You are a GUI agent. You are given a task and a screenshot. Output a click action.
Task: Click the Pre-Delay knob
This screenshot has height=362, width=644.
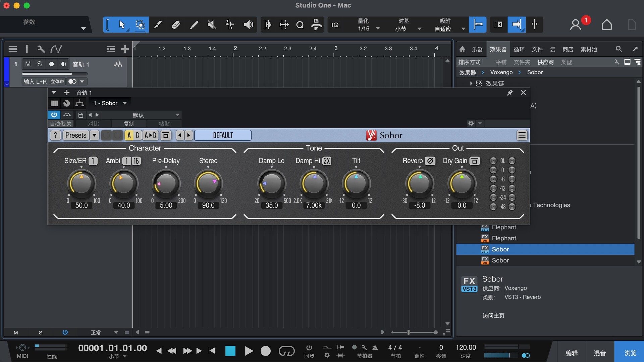click(x=166, y=184)
